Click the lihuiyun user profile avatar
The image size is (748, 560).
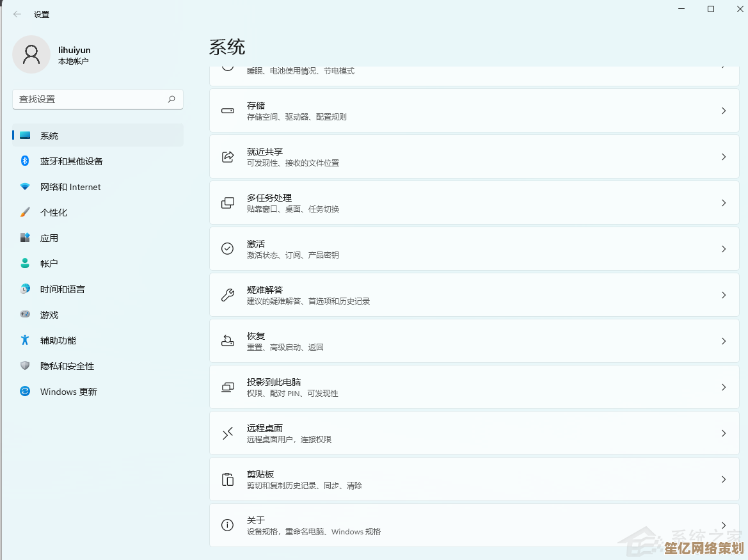pyautogui.click(x=31, y=54)
